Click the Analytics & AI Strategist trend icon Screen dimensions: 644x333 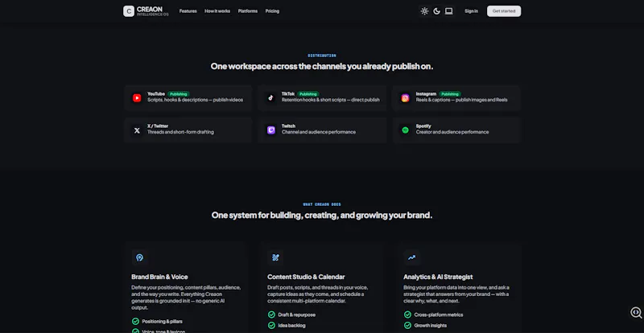tap(411, 258)
